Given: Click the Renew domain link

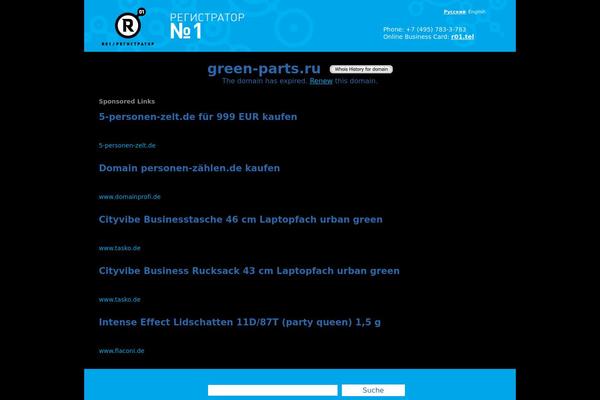Looking at the screenshot, I should point(321,81).
